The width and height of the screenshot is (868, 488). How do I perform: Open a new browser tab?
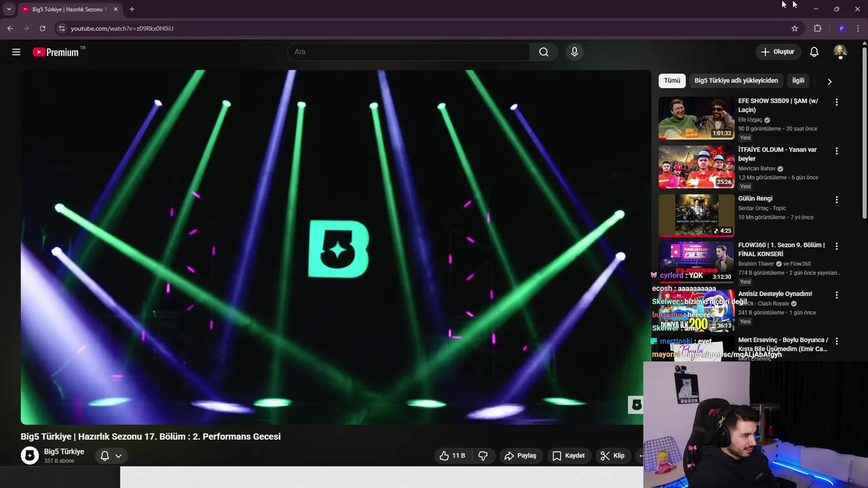[x=132, y=9]
